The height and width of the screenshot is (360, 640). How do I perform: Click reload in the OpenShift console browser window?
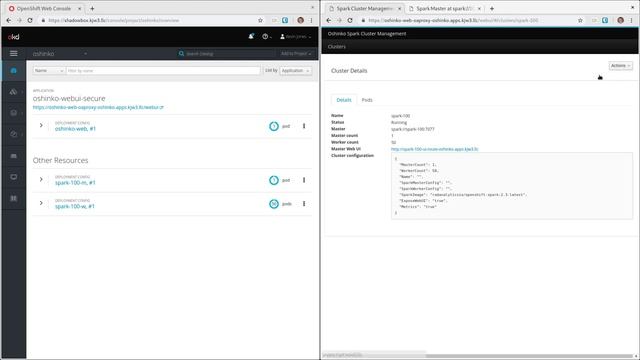point(30,20)
